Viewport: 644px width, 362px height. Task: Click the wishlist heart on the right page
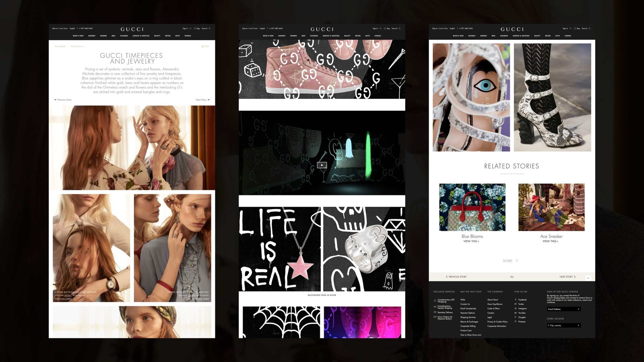(570, 29)
